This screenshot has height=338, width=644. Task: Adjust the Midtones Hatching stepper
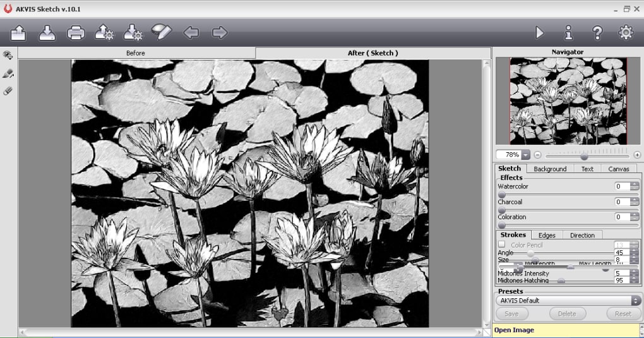tap(635, 280)
